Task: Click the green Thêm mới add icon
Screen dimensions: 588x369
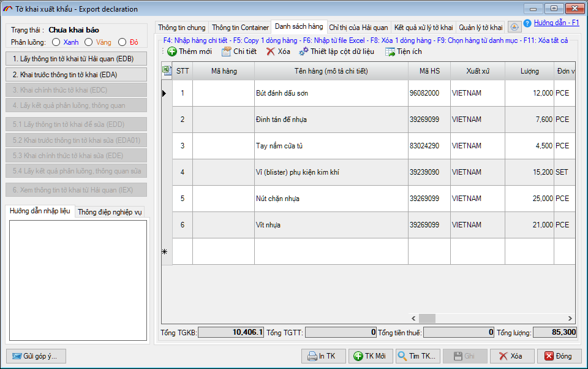Action: pos(172,51)
